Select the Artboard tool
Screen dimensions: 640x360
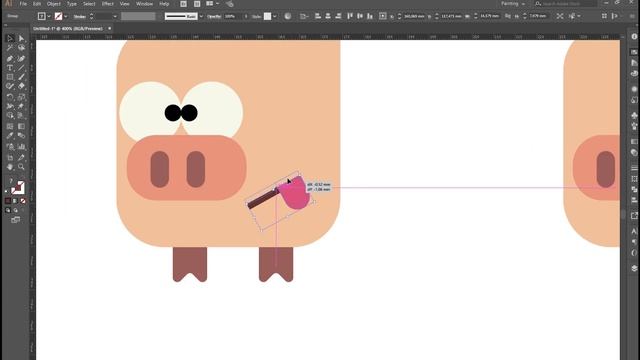(10, 158)
